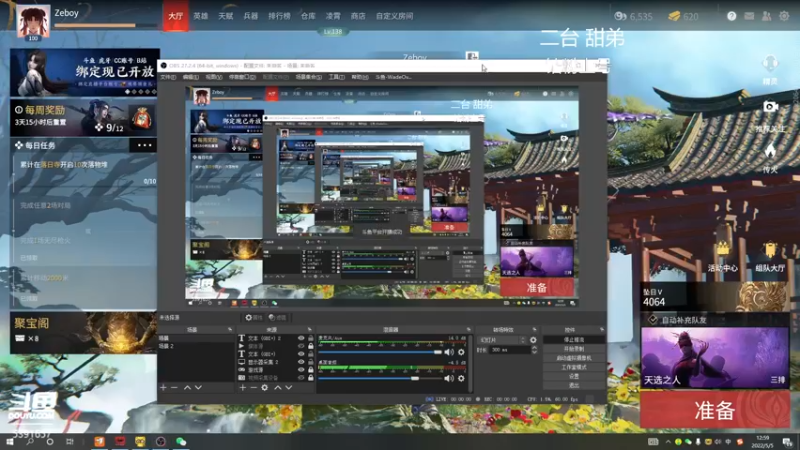This screenshot has height=450, width=800.
Task: Switch to 商店 shop tab in game
Action: 358,16
